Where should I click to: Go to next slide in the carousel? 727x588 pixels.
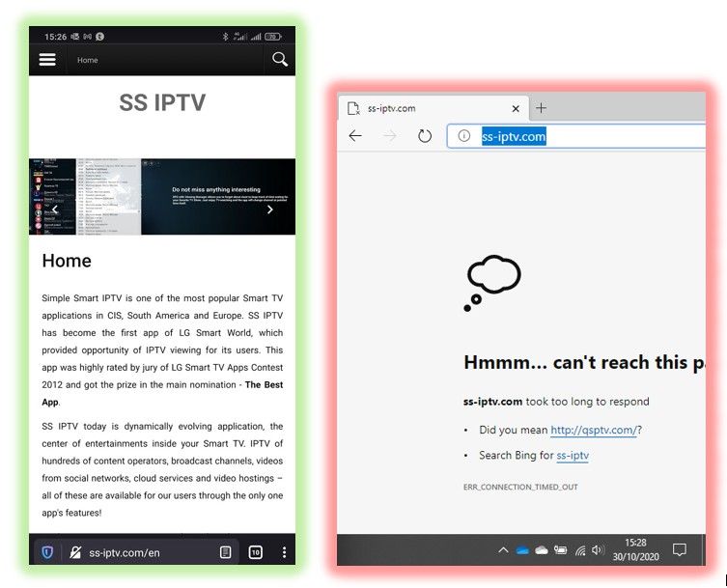point(269,210)
